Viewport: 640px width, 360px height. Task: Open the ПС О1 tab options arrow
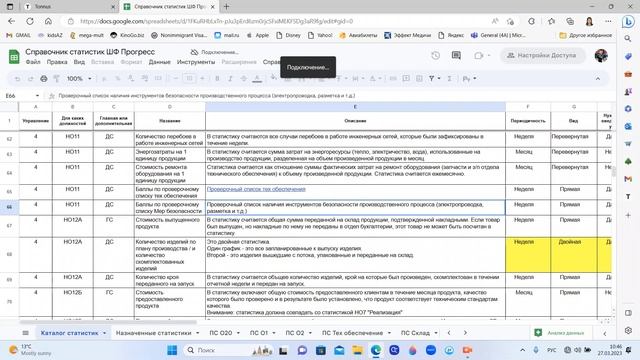(x=273, y=333)
